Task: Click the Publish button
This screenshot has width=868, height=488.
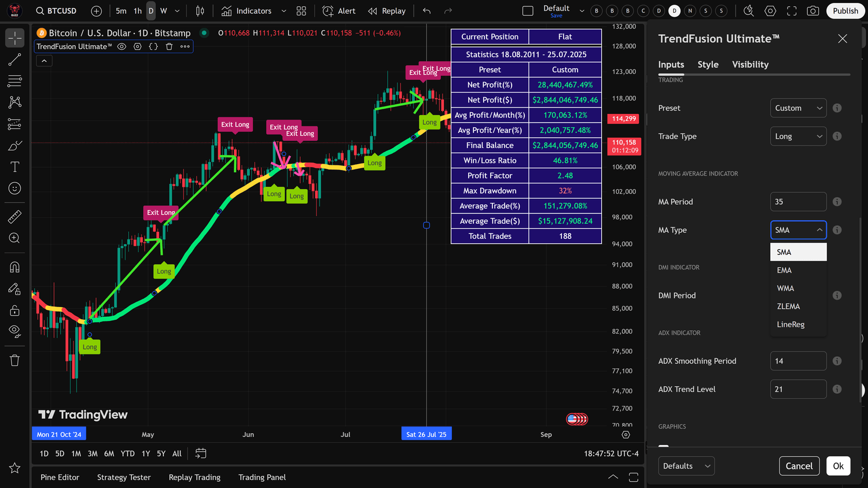Action: [845, 11]
